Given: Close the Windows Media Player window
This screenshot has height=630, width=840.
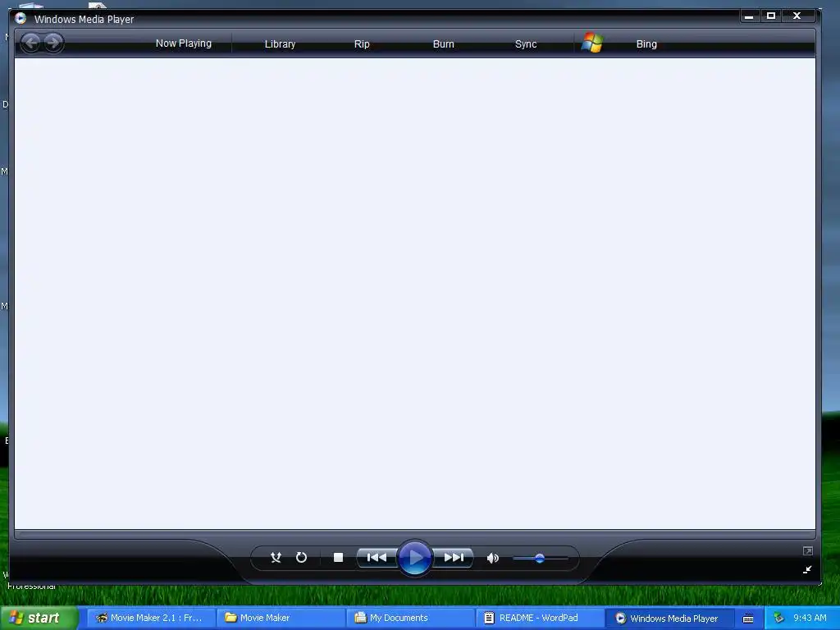Looking at the screenshot, I should (x=797, y=16).
